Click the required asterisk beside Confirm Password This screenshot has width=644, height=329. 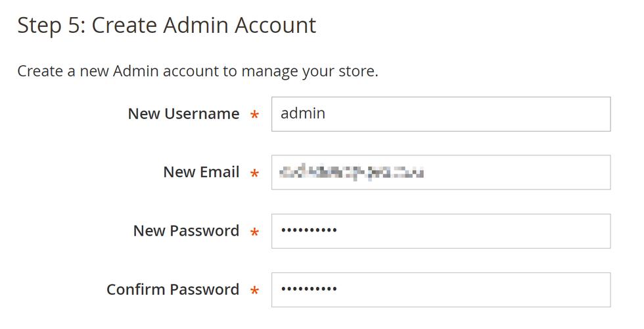pyautogui.click(x=254, y=291)
